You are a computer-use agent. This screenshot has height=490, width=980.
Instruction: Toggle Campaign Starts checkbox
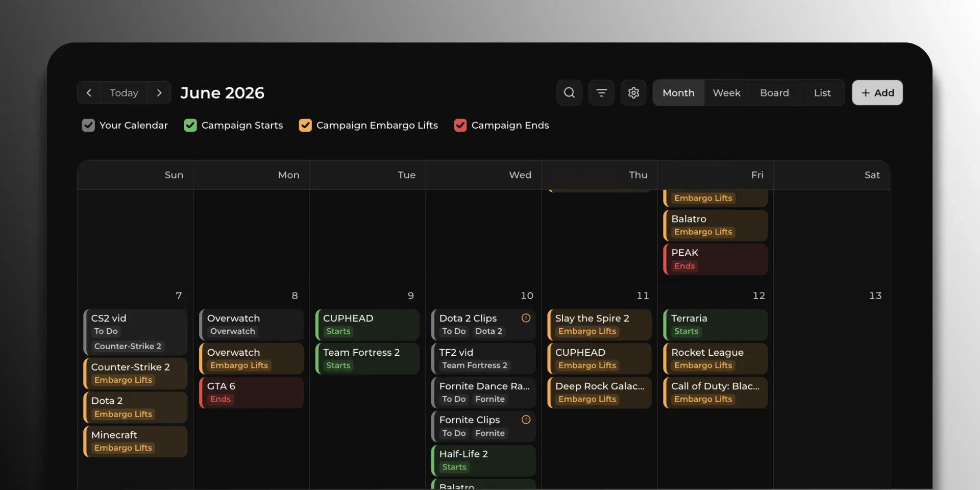pyautogui.click(x=190, y=125)
